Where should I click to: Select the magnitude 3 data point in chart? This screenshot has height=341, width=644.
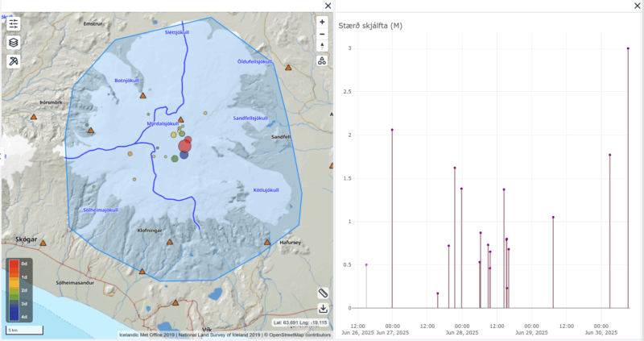tap(628, 48)
